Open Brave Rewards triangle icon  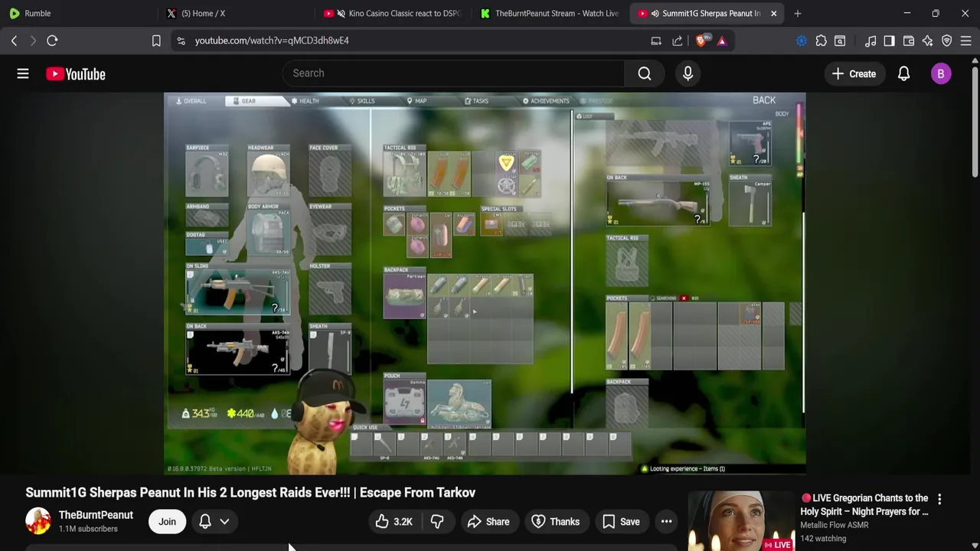tap(722, 41)
